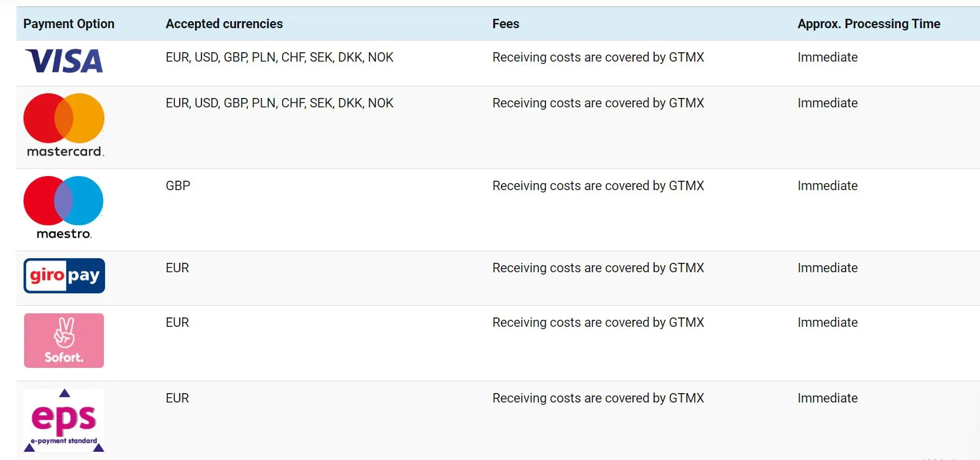
Task: Click EUR in the eps row
Action: (177, 398)
